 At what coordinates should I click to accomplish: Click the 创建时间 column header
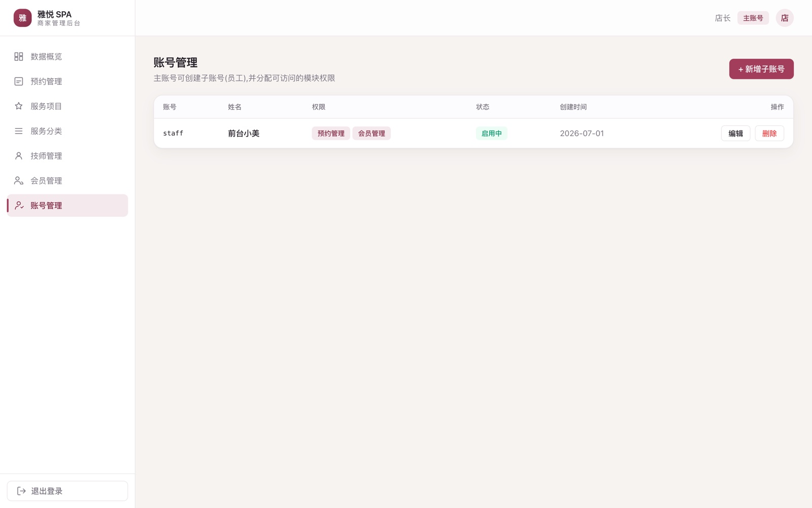click(x=573, y=107)
